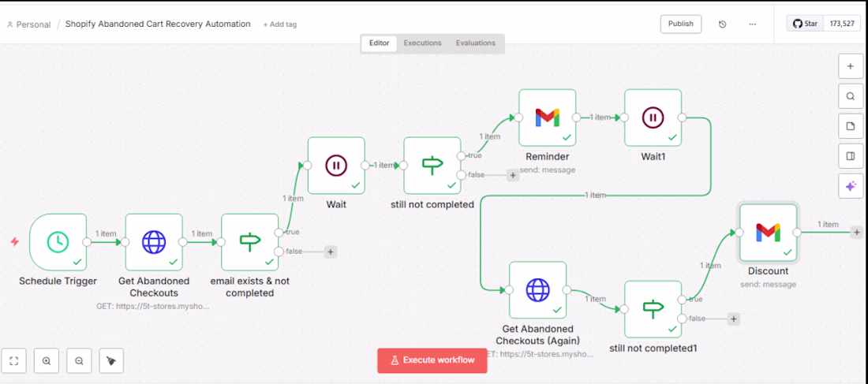
Task: Open the 'email exists & not completed' node
Action: (x=249, y=242)
